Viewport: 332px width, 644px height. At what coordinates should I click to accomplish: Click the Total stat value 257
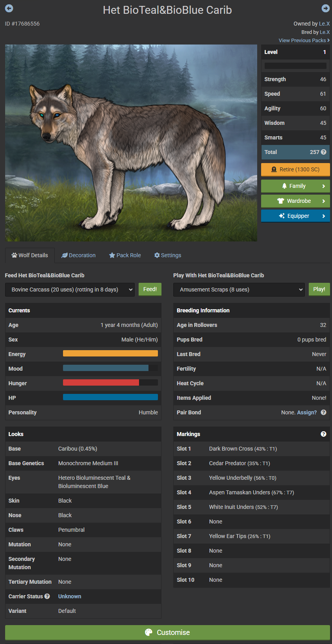(x=314, y=152)
